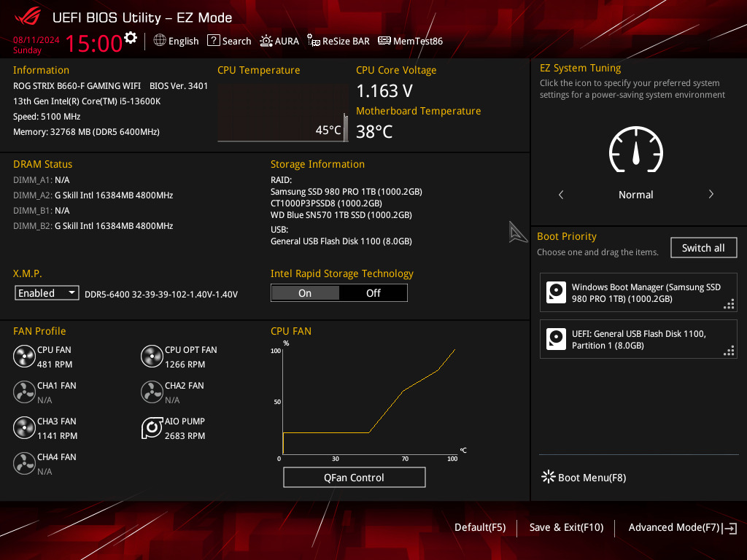Open date and time settings gear
747x560 pixels.
pyautogui.click(x=131, y=38)
